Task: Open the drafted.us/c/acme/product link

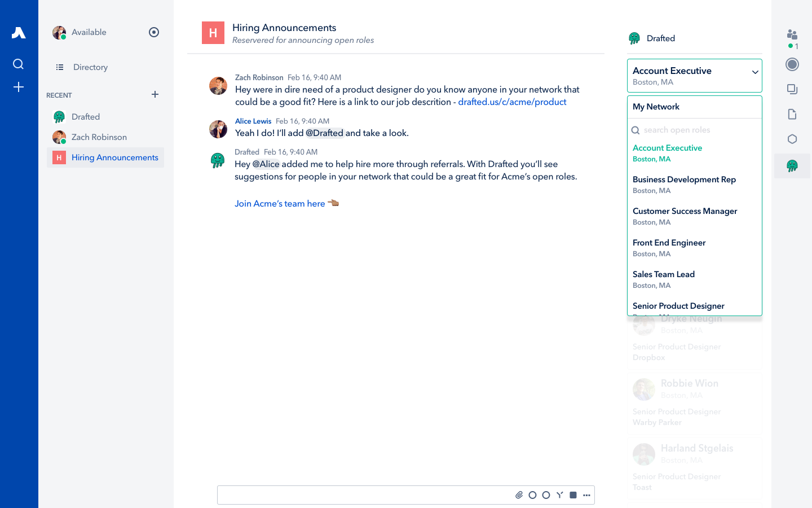Action: pyautogui.click(x=512, y=102)
